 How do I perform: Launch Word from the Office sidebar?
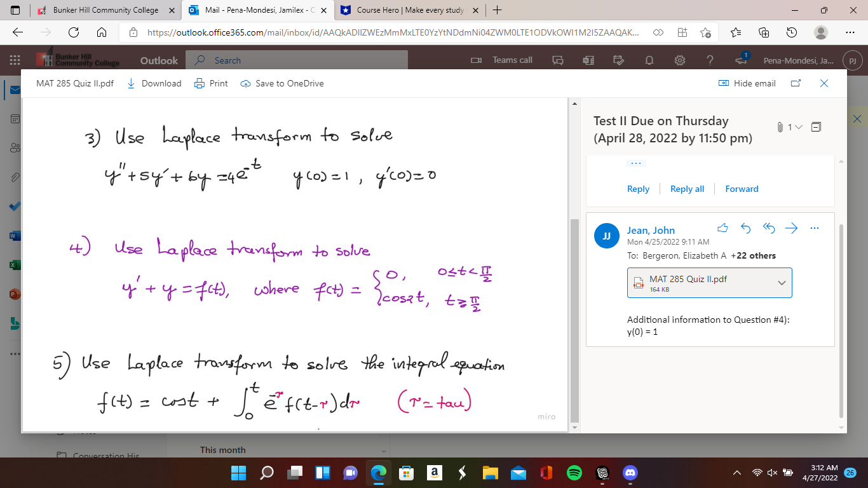[x=16, y=235]
